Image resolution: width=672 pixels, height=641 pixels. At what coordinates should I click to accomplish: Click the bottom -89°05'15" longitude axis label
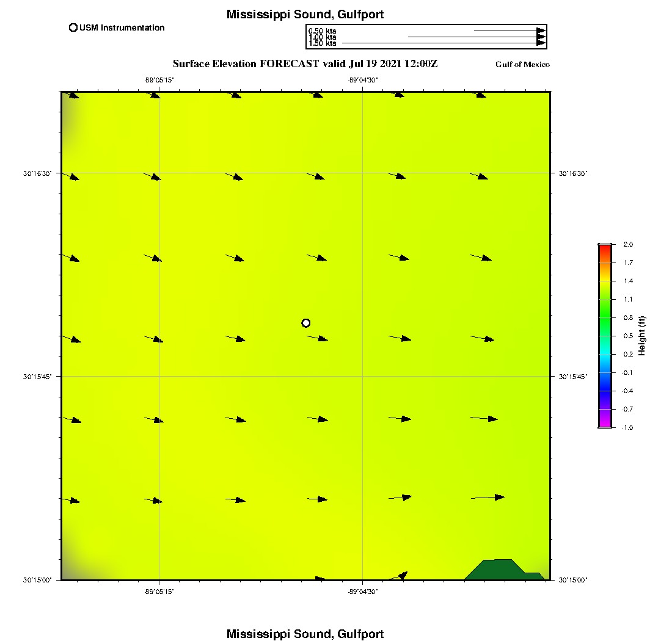159,591
